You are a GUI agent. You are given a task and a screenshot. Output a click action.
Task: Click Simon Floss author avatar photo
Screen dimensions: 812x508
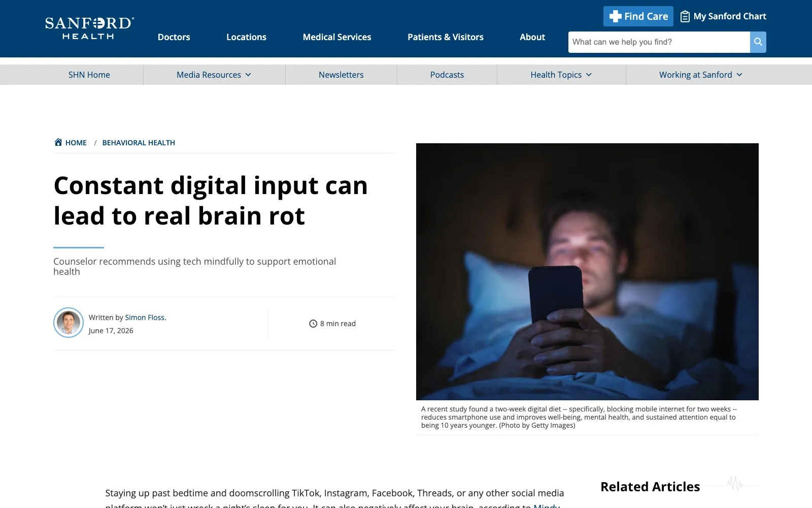pos(69,323)
